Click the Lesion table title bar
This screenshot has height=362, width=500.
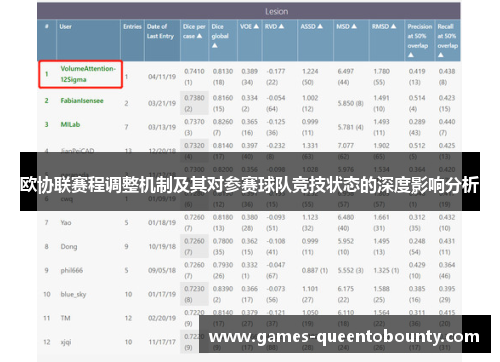249,11
